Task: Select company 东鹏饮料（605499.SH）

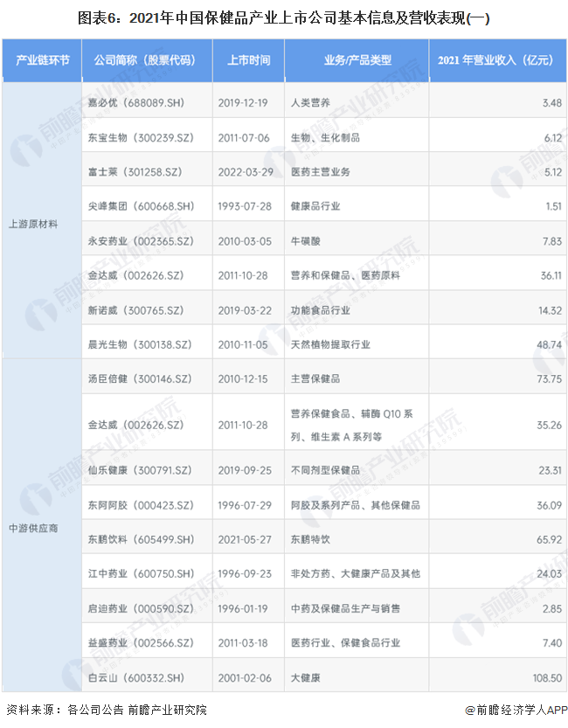Action: click(142, 539)
